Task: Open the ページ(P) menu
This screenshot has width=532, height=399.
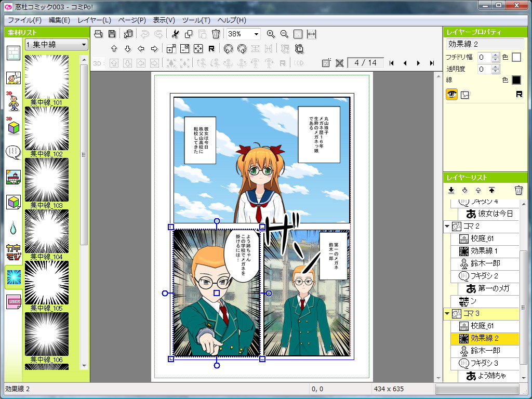Action: (132, 20)
